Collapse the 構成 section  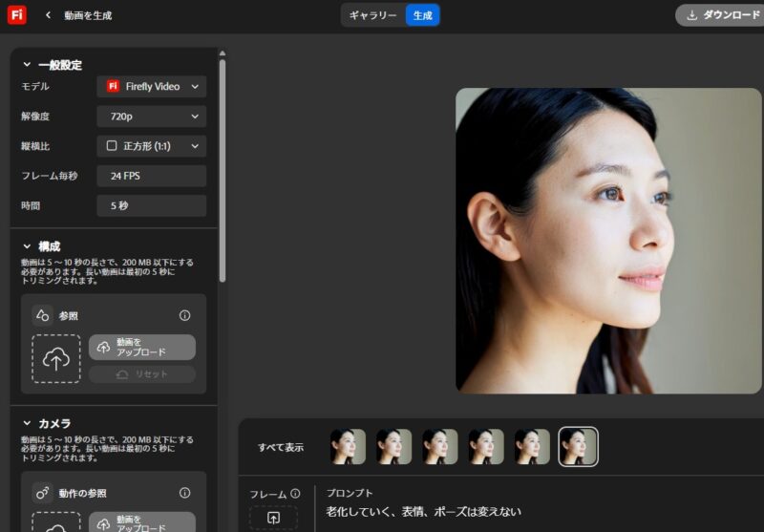[x=27, y=246]
